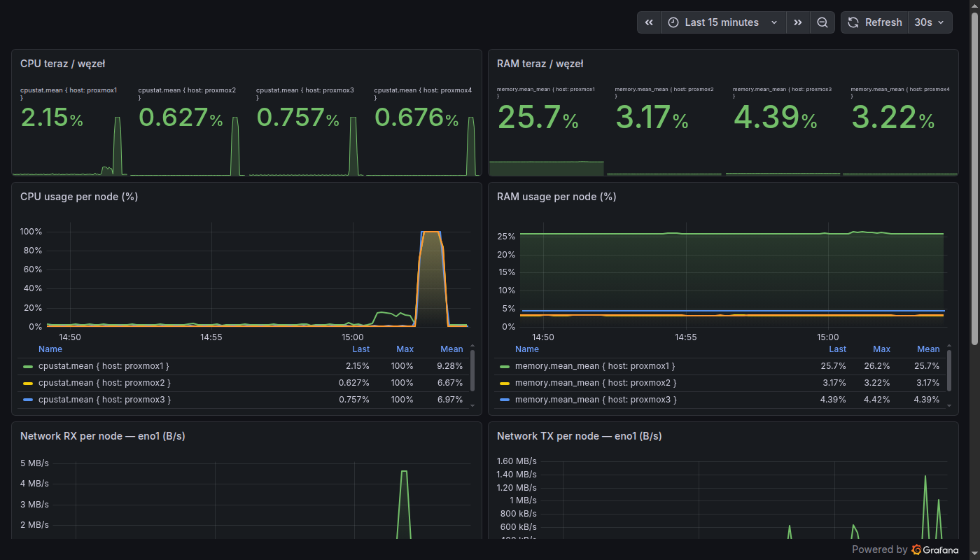Open RAM teraz / węzeł panel title

tap(540, 64)
